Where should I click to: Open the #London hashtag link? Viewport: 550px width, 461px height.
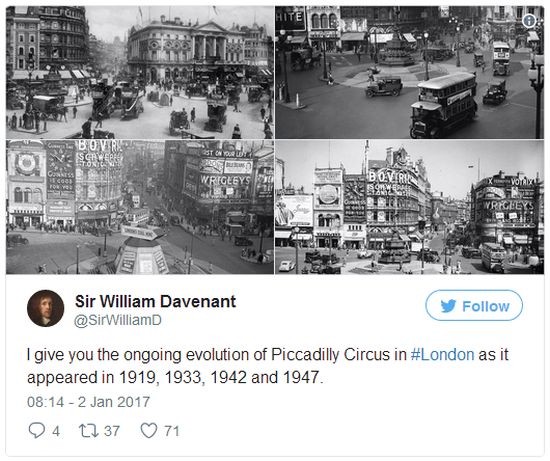click(x=442, y=354)
